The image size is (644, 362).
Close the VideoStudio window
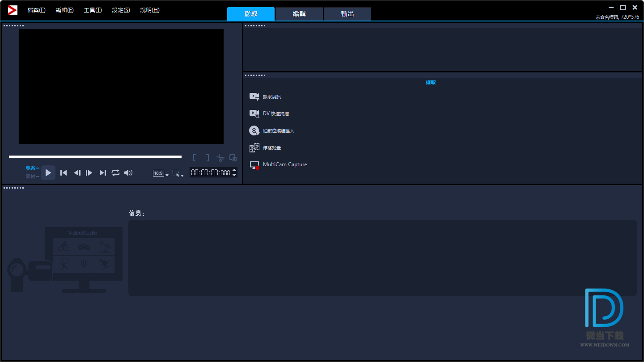[635, 8]
